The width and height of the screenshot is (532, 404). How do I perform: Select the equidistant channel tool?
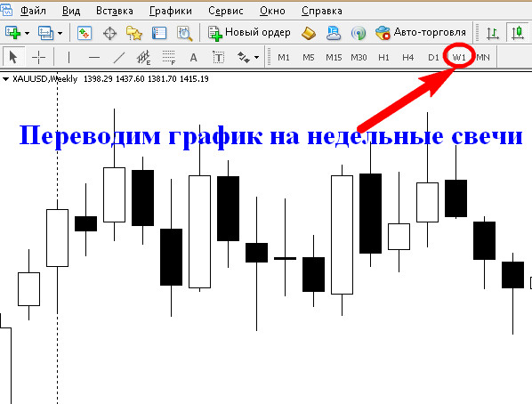[x=143, y=57]
